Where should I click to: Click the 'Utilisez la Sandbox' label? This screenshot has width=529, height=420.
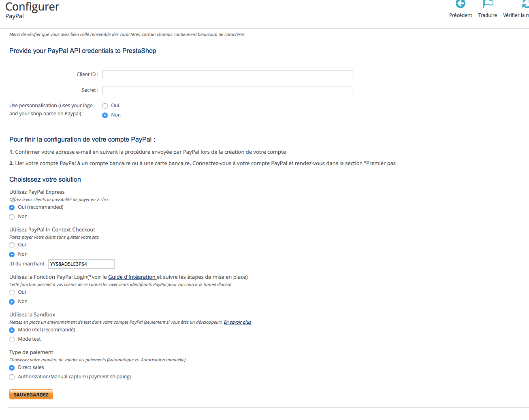pos(32,315)
